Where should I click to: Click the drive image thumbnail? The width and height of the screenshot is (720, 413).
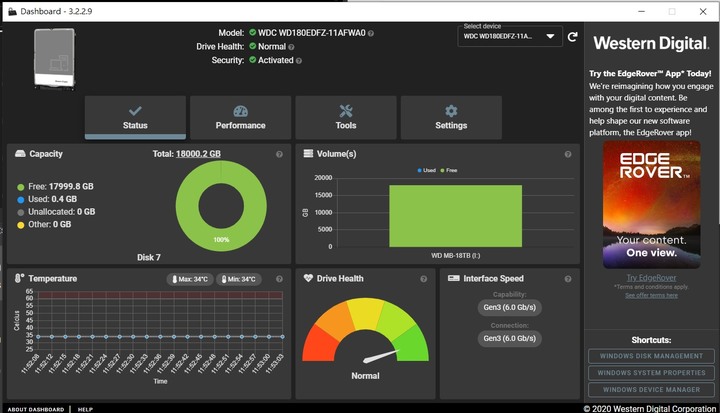coord(54,58)
